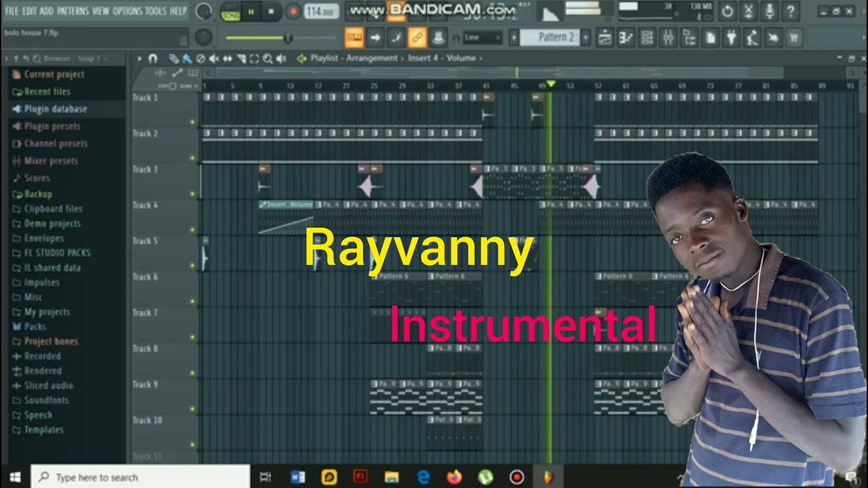Select the playlist Delete tool
Screen dimensions: 868x488
pos(200,59)
